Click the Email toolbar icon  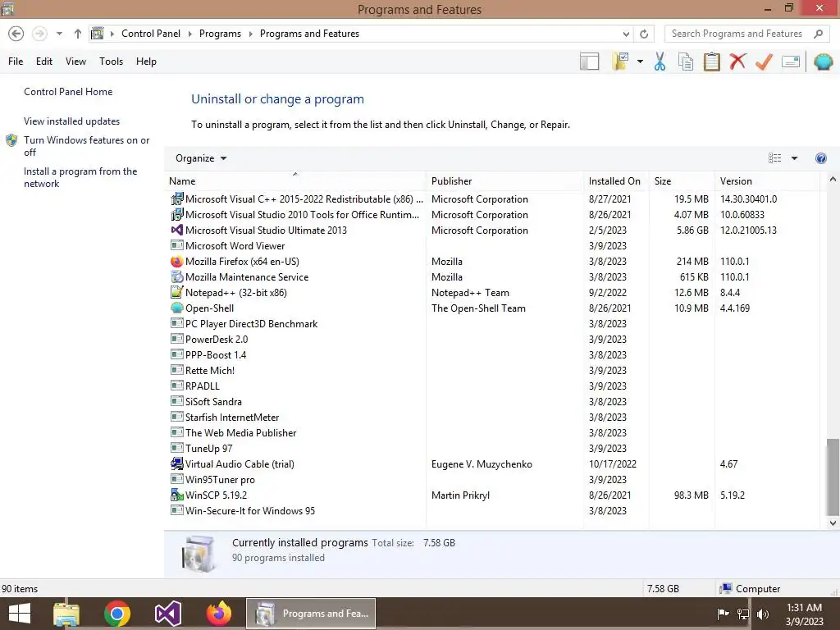click(x=791, y=62)
